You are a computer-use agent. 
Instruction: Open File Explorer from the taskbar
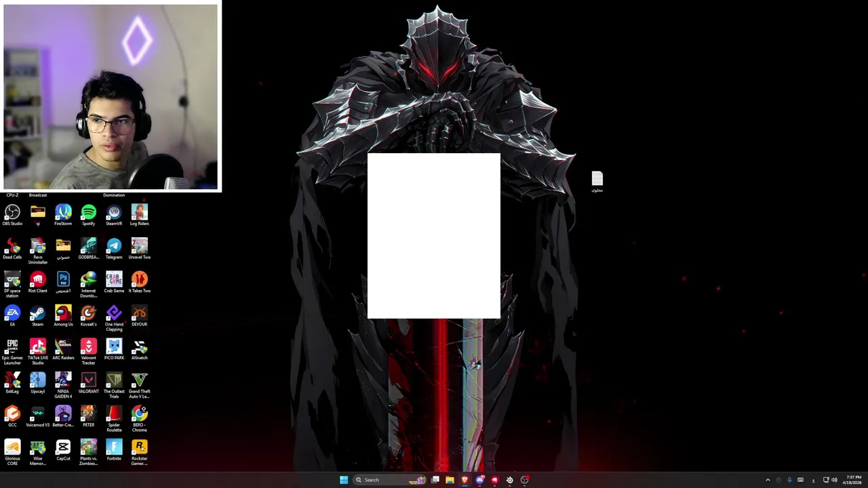[450, 480]
